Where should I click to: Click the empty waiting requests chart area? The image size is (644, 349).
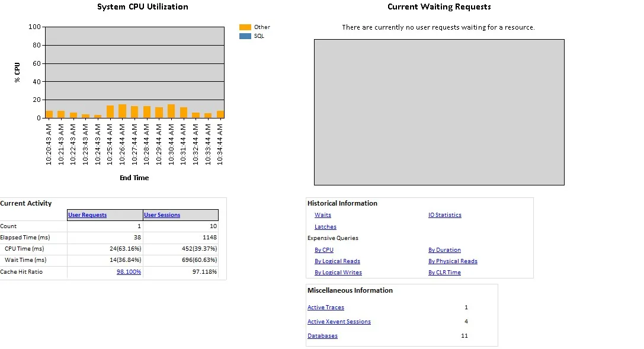pyautogui.click(x=439, y=112)
